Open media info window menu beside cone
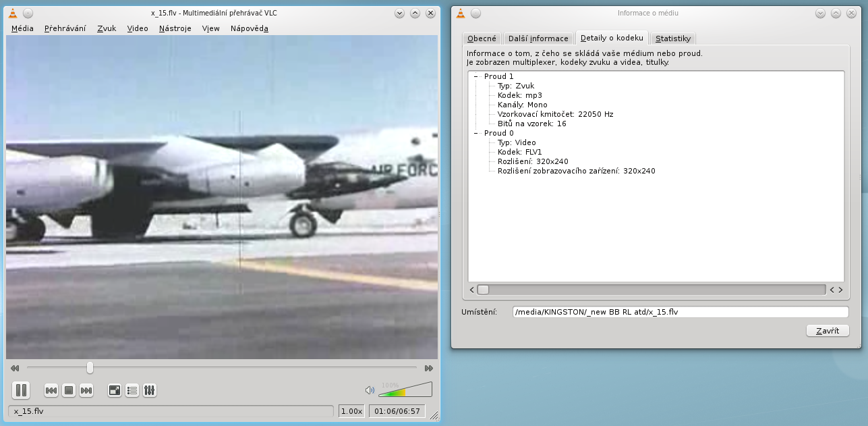 coord(475,13)
